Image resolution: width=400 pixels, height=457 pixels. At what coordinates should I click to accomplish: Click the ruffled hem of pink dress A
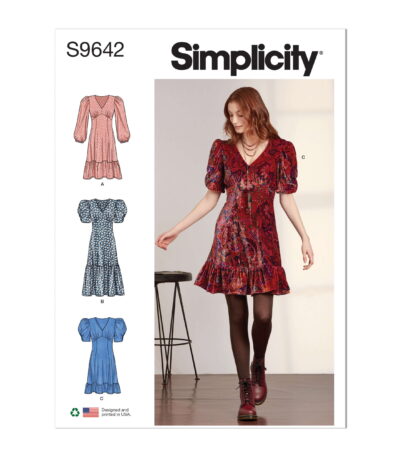[x=102, y=171]
